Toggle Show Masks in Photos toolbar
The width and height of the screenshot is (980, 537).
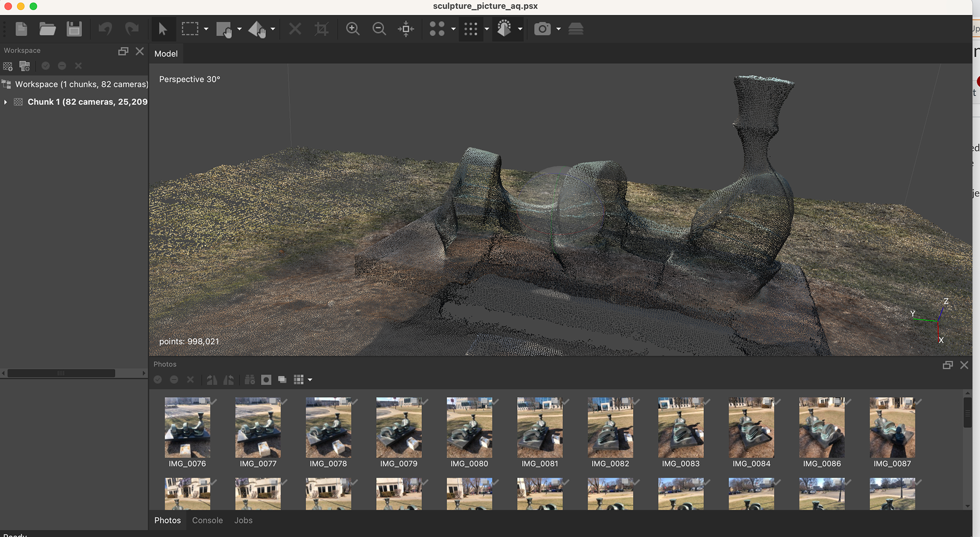266,379
